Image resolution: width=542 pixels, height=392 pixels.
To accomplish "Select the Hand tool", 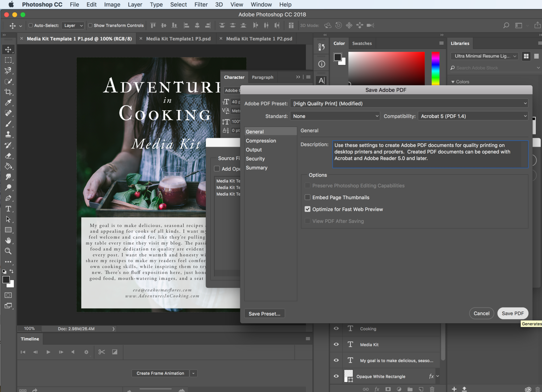I will (x=8, y=240).
